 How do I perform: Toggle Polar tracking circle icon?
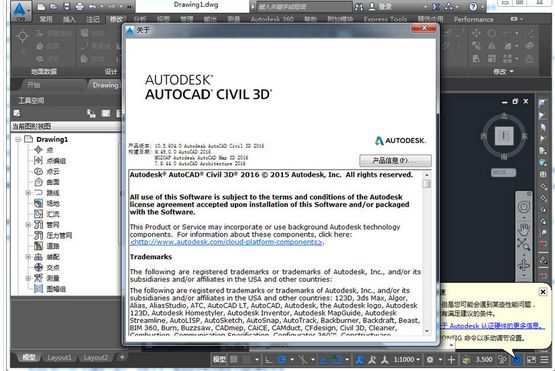click(x=282, y=360)
